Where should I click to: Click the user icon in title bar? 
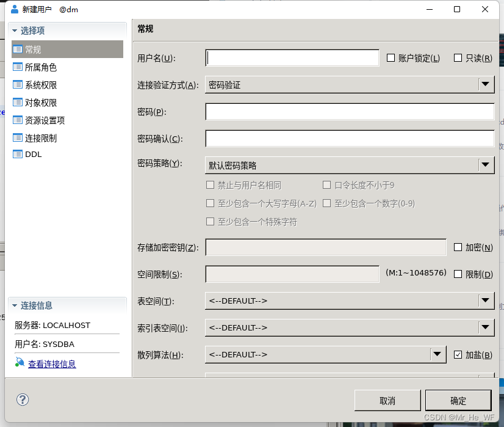[x=15, y=9]
